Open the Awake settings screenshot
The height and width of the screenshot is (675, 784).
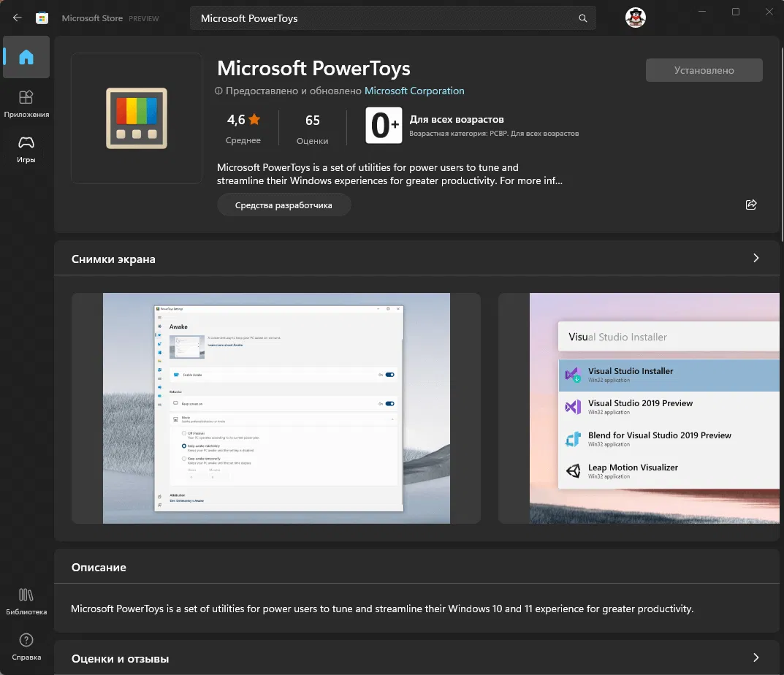276,408
